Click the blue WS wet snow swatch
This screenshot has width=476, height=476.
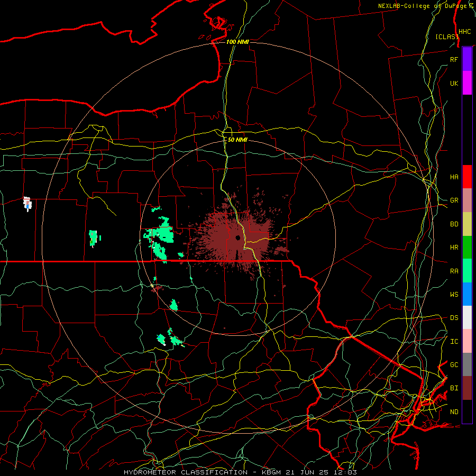point(467,294)
